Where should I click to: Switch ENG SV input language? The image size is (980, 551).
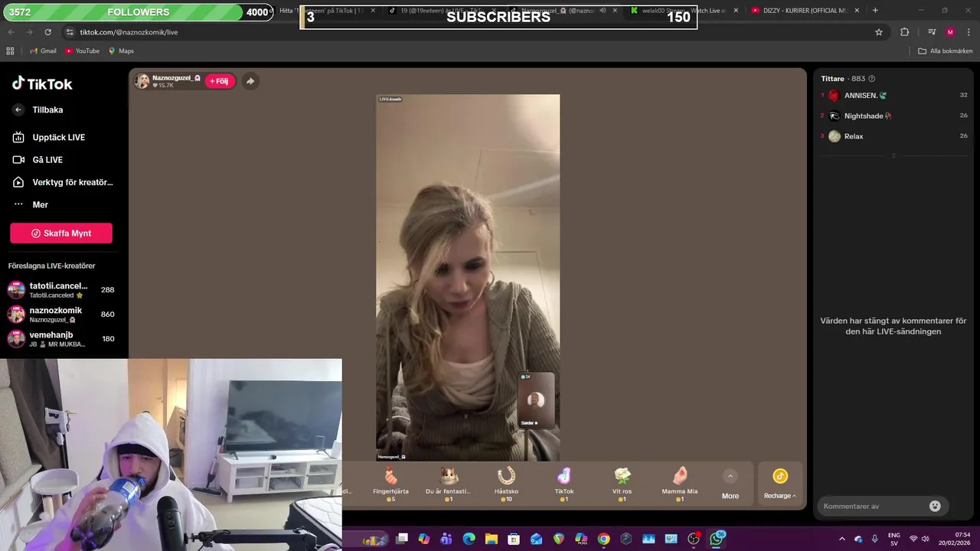(894, 540)
